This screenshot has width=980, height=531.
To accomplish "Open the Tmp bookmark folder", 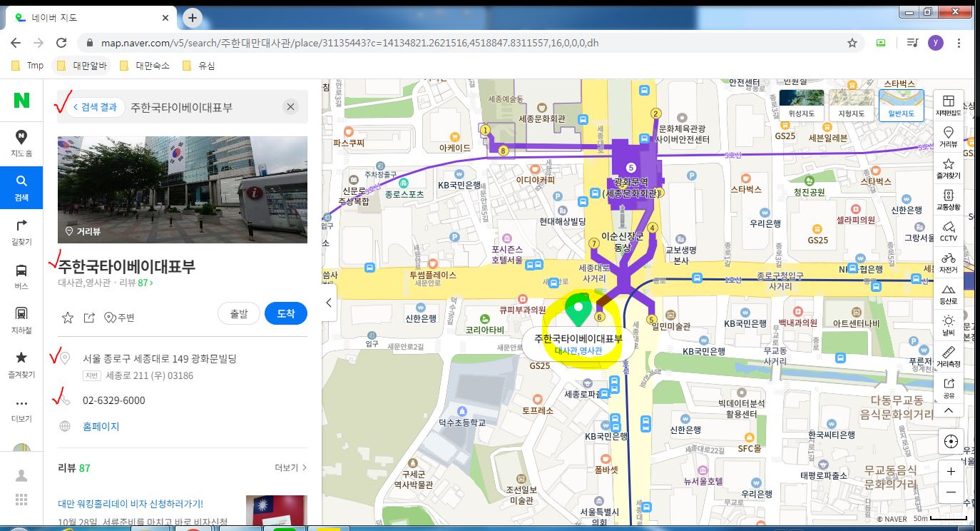I will [29, 66].
